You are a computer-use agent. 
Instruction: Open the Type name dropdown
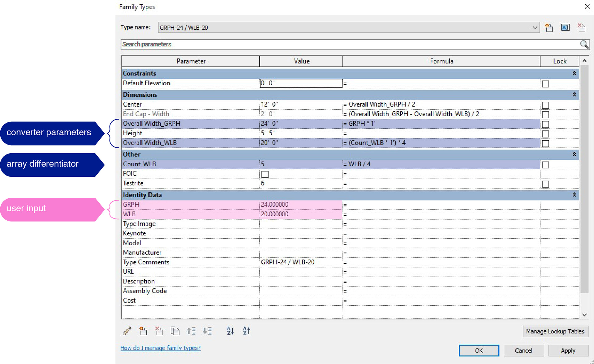(x=535, y=28)
